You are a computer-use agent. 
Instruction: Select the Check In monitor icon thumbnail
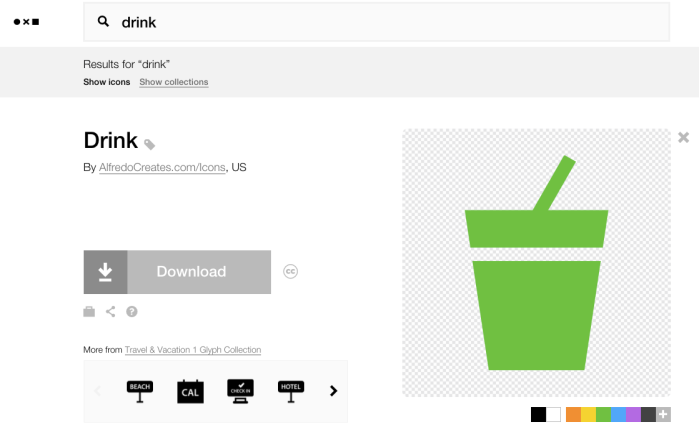tap(241, 391)
